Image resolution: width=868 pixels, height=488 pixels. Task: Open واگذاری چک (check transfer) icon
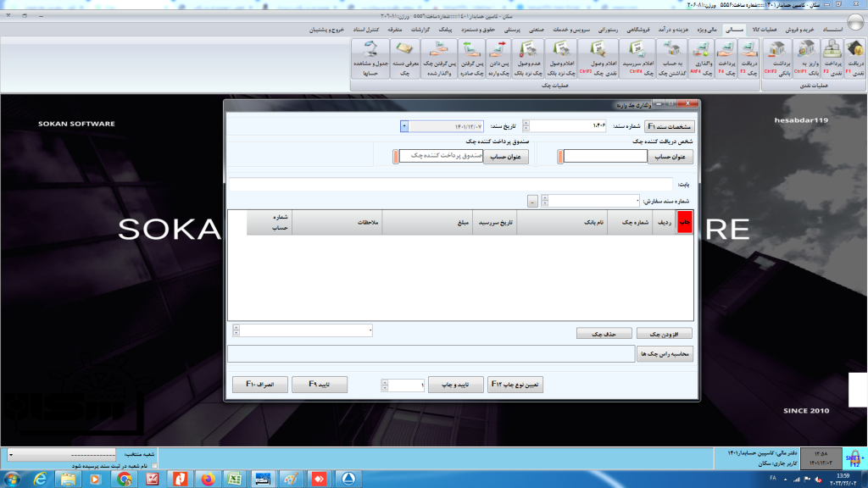tap(701, 58)
